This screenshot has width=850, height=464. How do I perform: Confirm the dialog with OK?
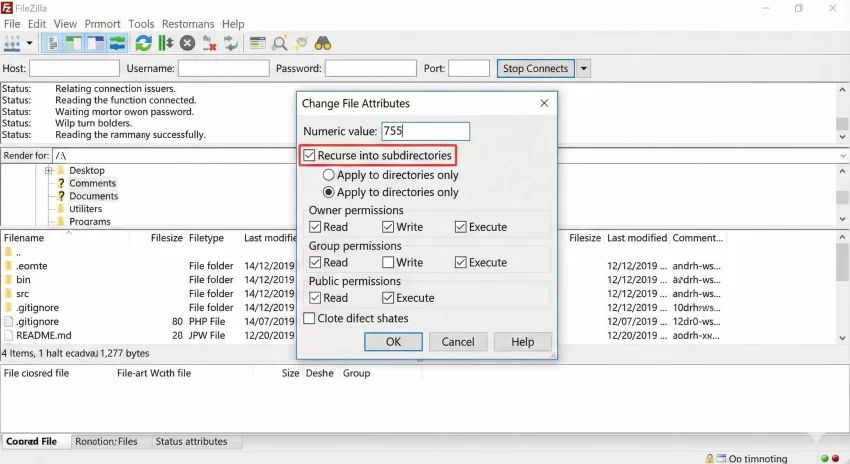click(x=393, y=342)
